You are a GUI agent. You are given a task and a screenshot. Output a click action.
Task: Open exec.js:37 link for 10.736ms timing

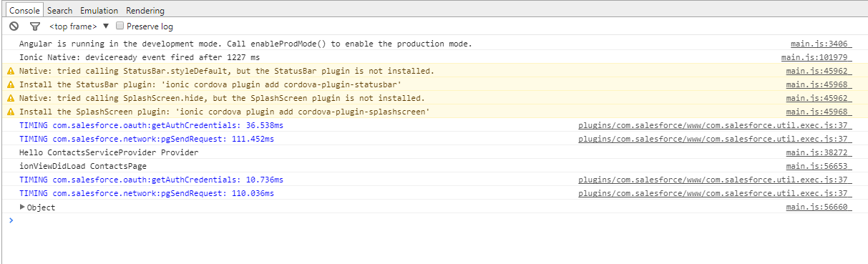coord(715,180)
